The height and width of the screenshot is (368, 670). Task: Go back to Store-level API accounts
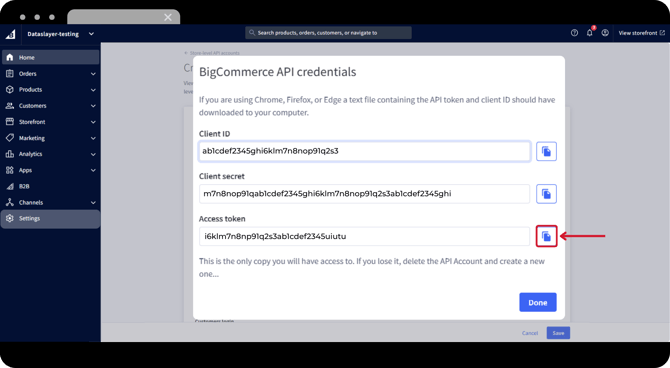(x=212, y=53)
